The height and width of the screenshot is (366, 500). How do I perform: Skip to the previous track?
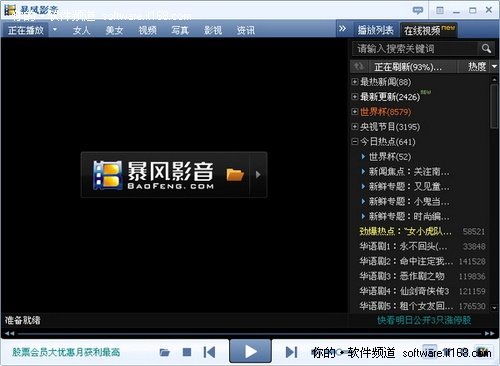click(209, 352)
